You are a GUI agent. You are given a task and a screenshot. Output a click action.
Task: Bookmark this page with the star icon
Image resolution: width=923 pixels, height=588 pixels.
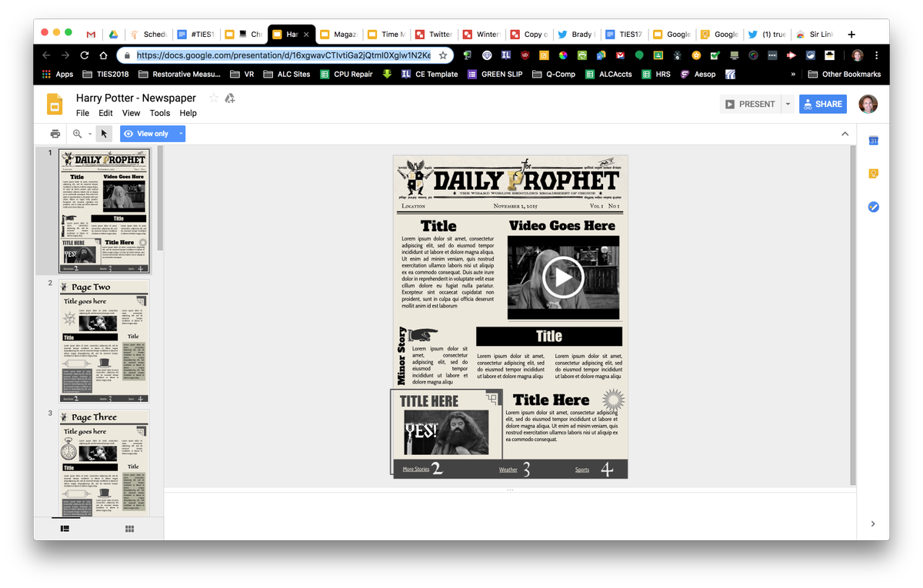443,55
